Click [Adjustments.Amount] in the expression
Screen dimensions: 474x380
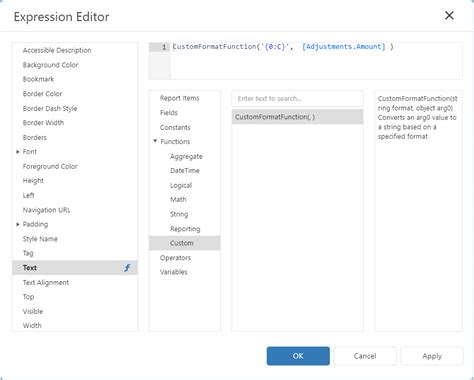click(344, 47)
